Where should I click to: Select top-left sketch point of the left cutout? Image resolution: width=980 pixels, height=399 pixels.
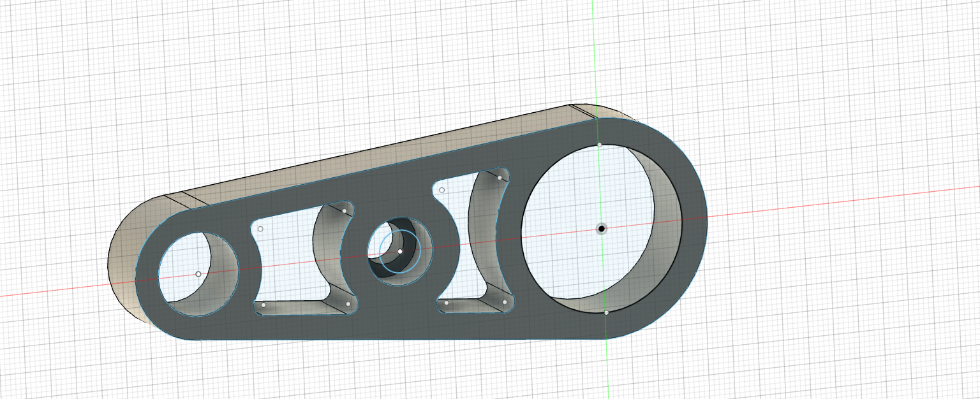click(260, 229)
